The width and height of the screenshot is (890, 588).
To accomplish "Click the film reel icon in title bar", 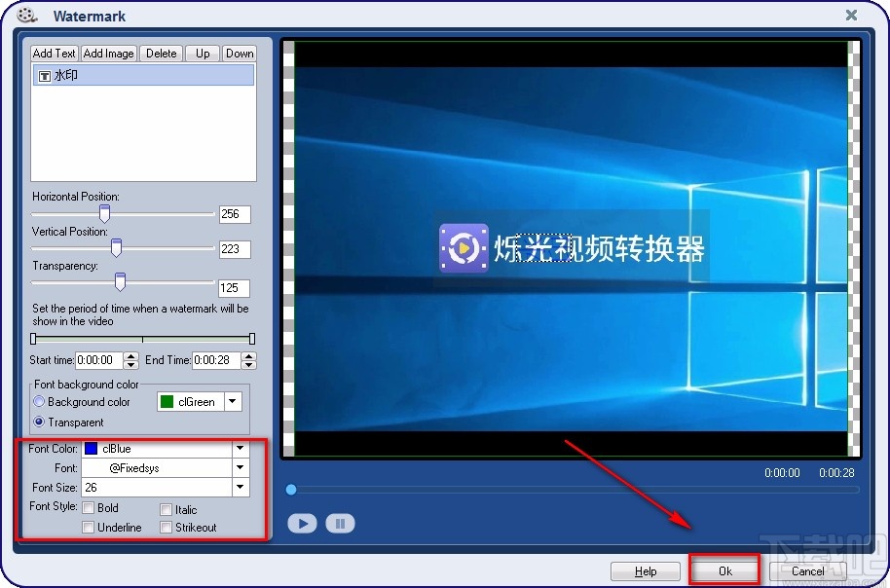I will tap(26, 16).
